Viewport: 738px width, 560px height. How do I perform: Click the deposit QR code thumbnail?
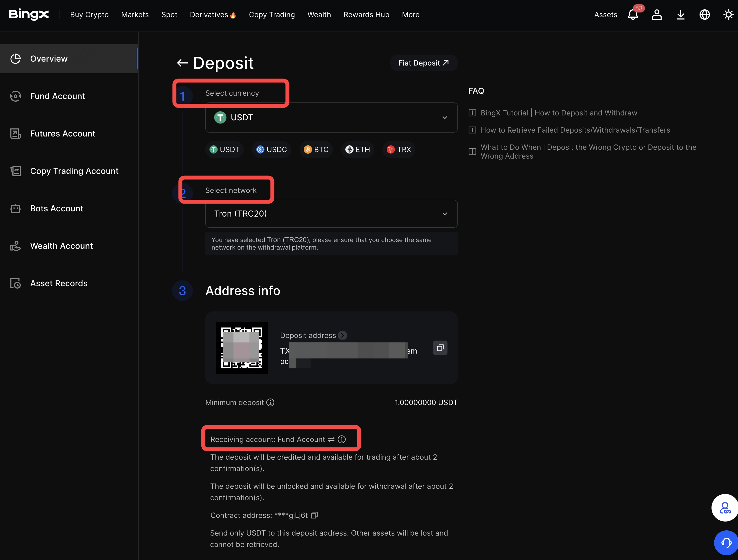pos(242,348)
